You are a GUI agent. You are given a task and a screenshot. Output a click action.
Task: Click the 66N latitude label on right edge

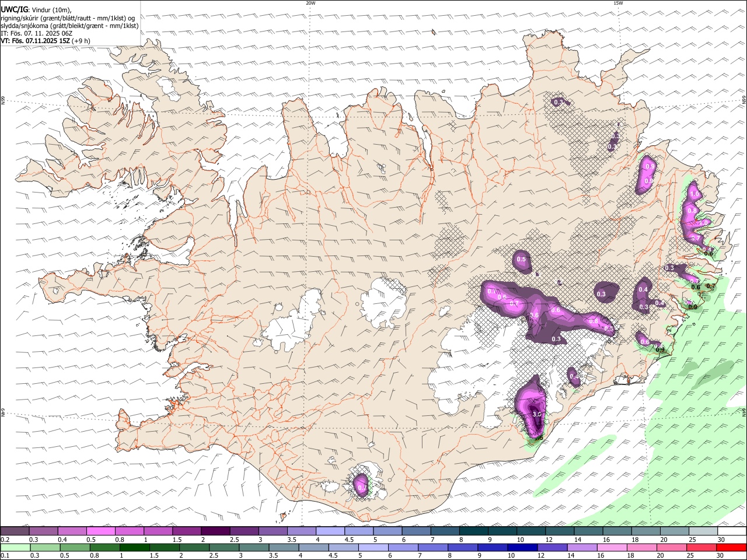(744, 100)
